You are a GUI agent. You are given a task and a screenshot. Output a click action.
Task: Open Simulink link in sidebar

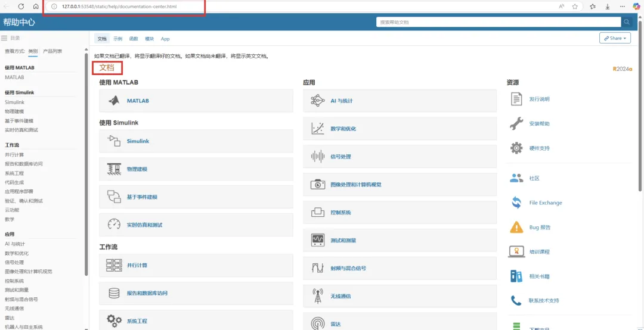(15, 102)
